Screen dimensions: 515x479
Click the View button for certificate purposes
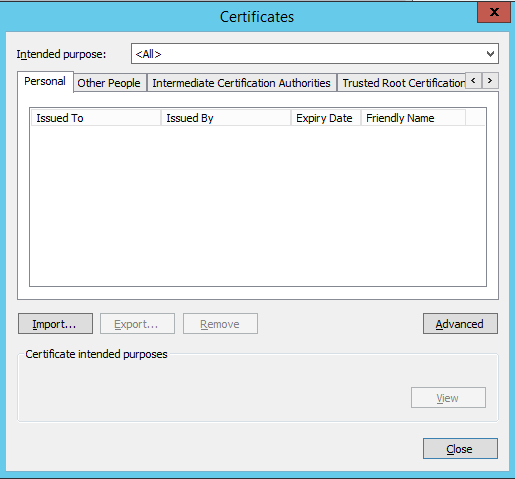coord(448,398)
